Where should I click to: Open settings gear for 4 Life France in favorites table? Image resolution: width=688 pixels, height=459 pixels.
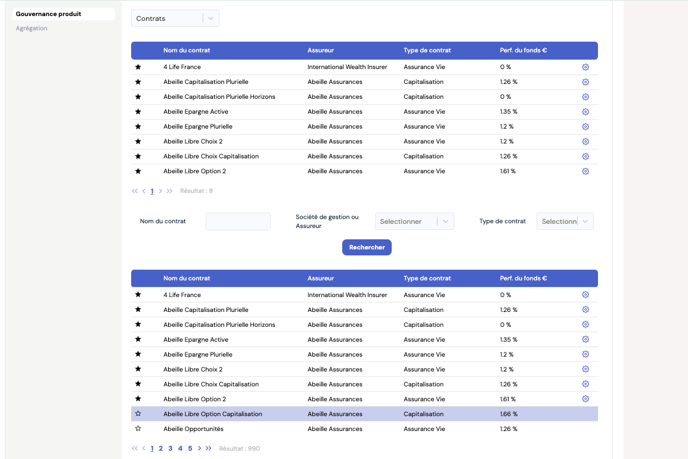coord(585,67)
